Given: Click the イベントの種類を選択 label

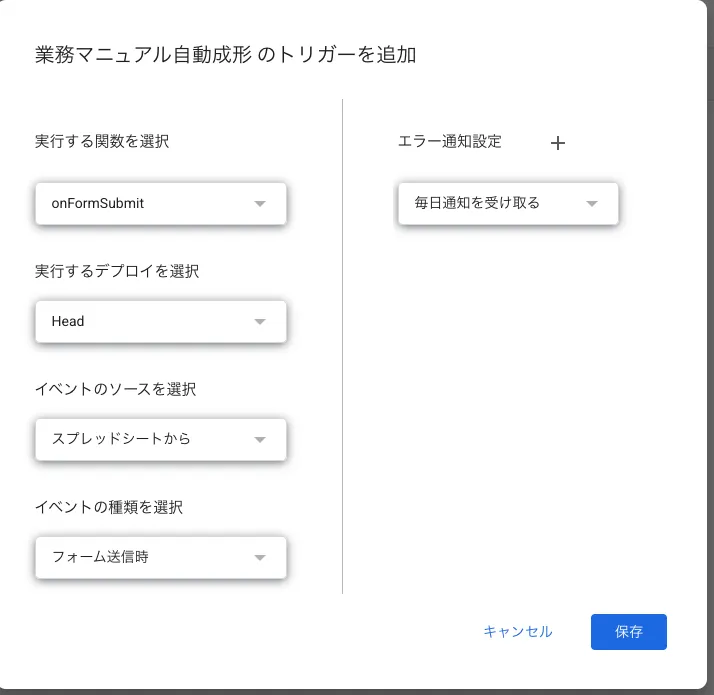Looking at the screenshot, I should pyautogui.click(x=109, y=507).
